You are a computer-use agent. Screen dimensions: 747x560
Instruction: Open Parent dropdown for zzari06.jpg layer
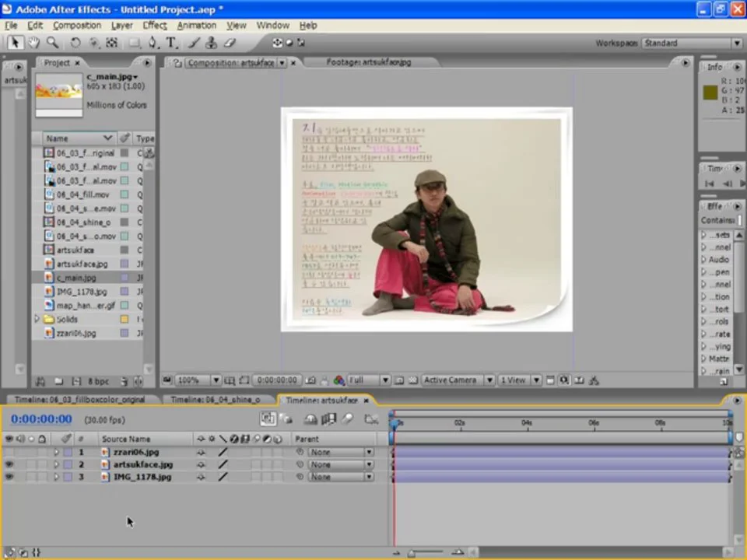(x=341, y=452)
